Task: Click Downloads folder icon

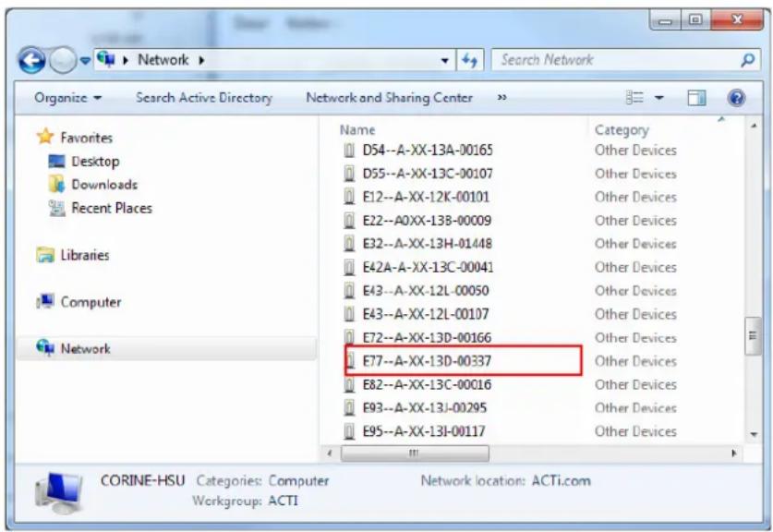Action: click(56, 184)
